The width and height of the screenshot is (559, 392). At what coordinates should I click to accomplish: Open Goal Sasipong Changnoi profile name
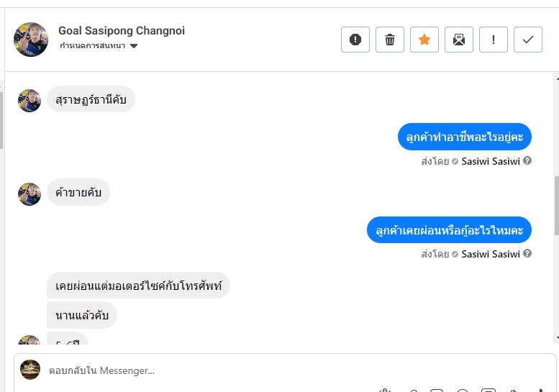coord(122,31)
